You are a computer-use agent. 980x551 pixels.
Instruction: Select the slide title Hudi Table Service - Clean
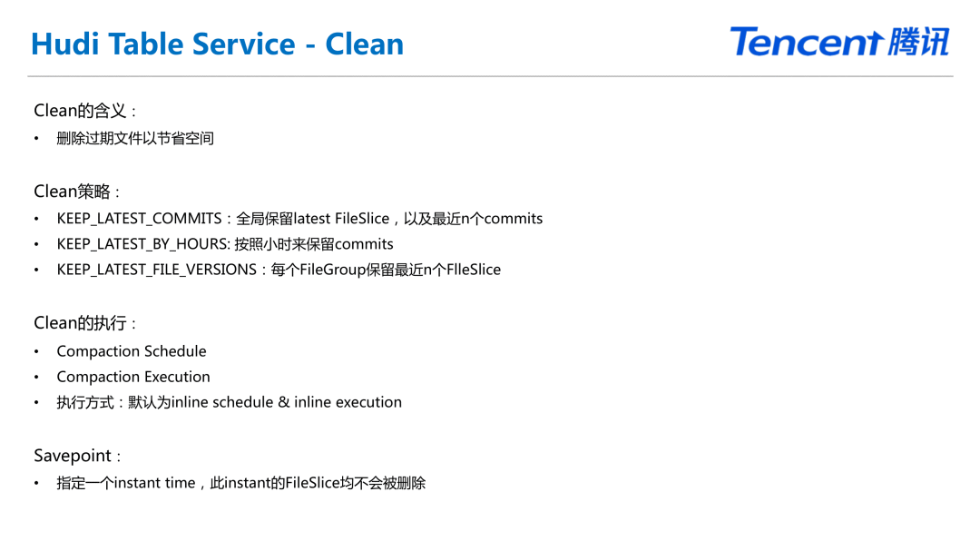(217, 44)
